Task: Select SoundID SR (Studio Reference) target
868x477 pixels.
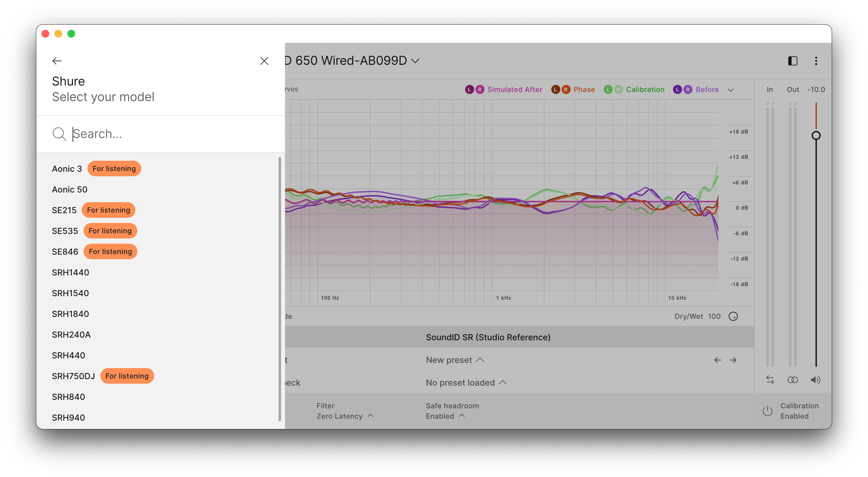Action: click(x=488, y=337)
